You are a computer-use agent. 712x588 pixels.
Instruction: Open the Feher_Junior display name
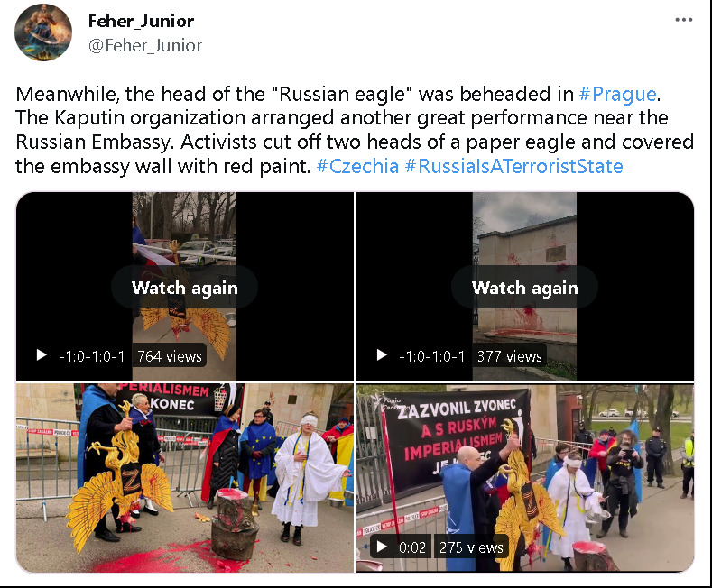click(141, 21)
